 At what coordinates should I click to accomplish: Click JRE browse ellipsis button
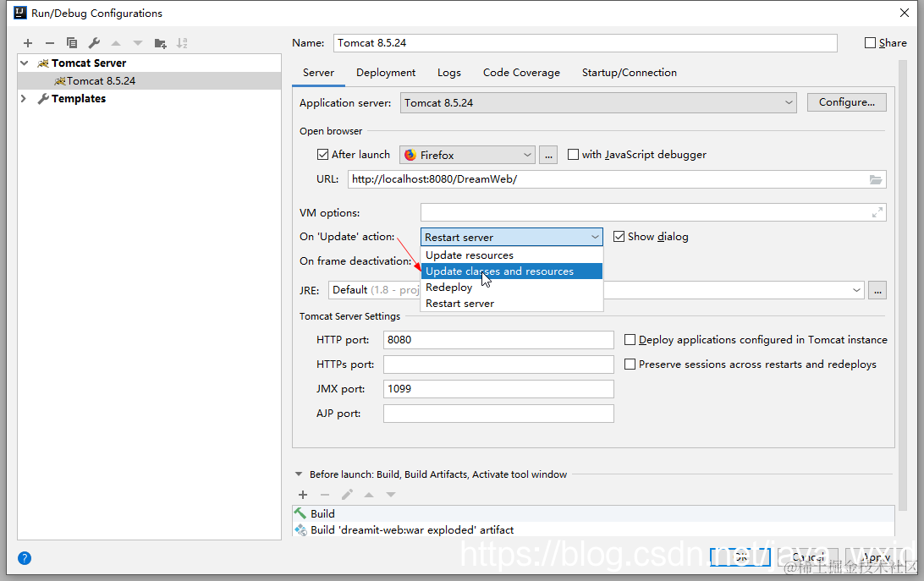click(877, 291)
